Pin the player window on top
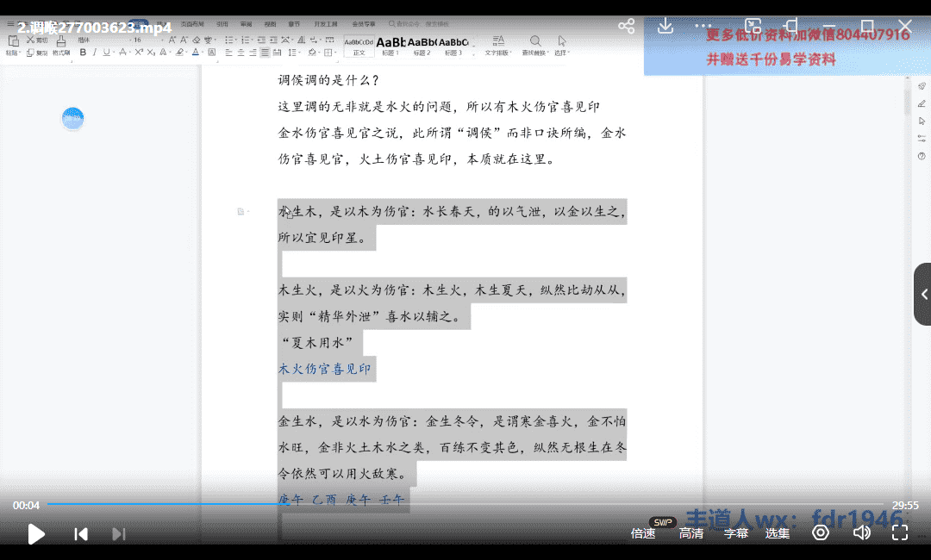This screenshot has height=560, width=931. coord(791,26)
